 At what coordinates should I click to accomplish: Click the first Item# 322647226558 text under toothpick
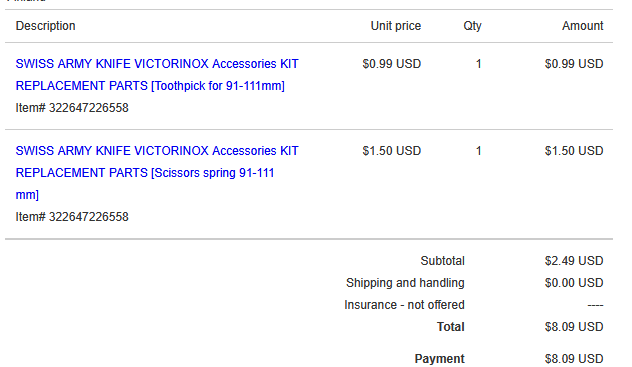(x=72, y=108)
